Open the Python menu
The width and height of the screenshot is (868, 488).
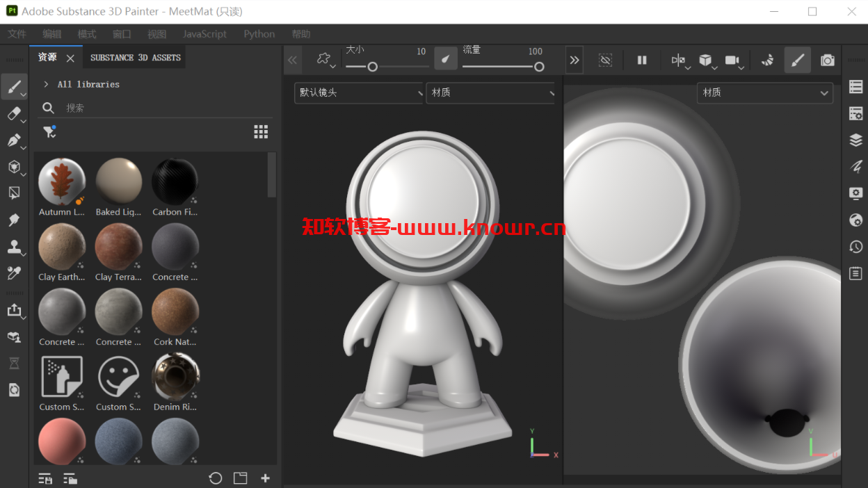tap(259, 34)
